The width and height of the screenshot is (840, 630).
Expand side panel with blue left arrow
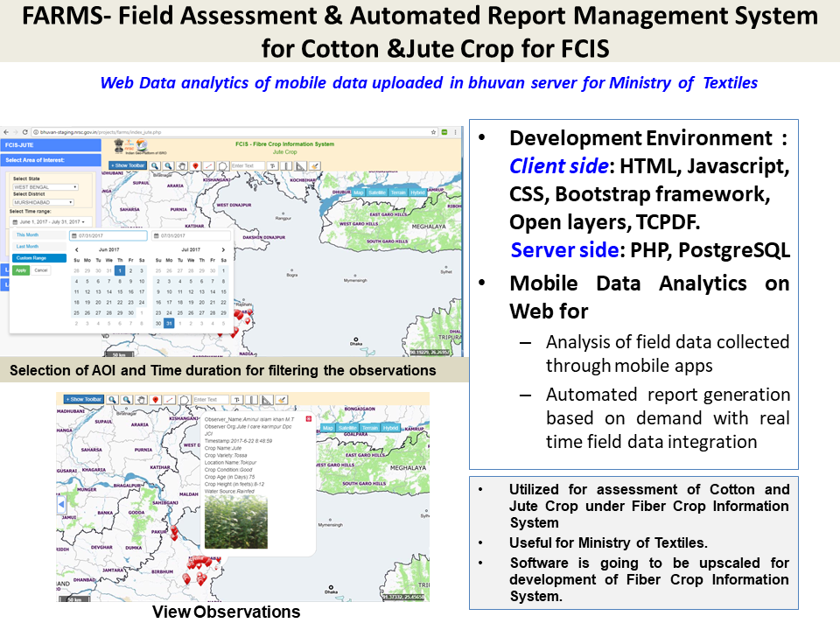61,504
